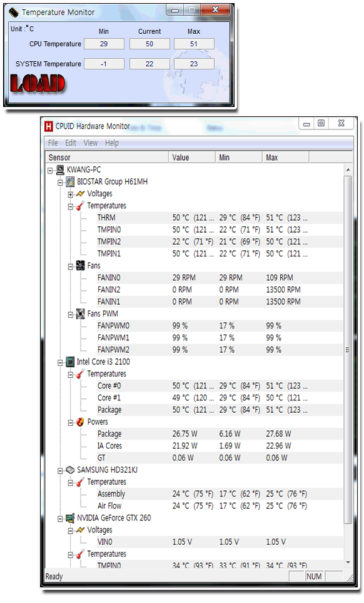The height and width of the screenshot is (603, 364).
Task: Click the Min column header in Hardware Monitor
Action: (239, 157)
